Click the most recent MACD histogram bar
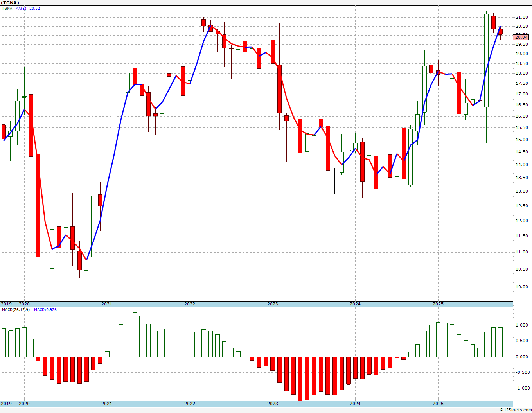Screen dimensions: 532x413 [500, 342]
